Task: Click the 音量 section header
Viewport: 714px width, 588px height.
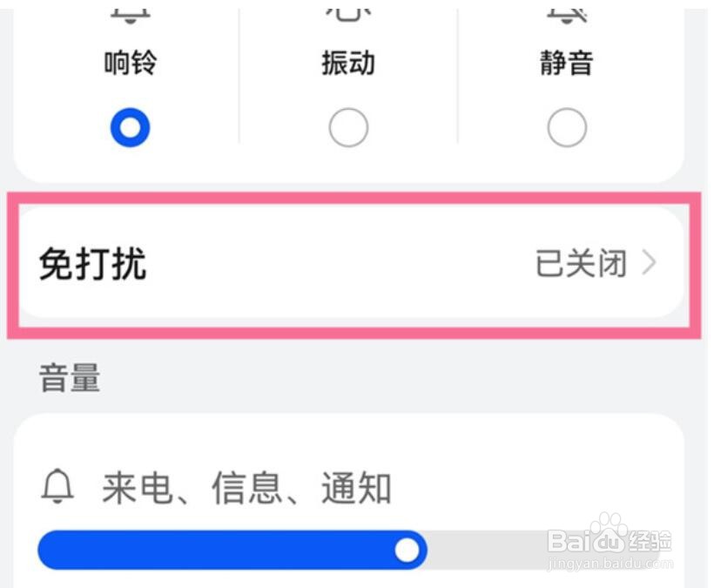Action: [x=70, y=379]
